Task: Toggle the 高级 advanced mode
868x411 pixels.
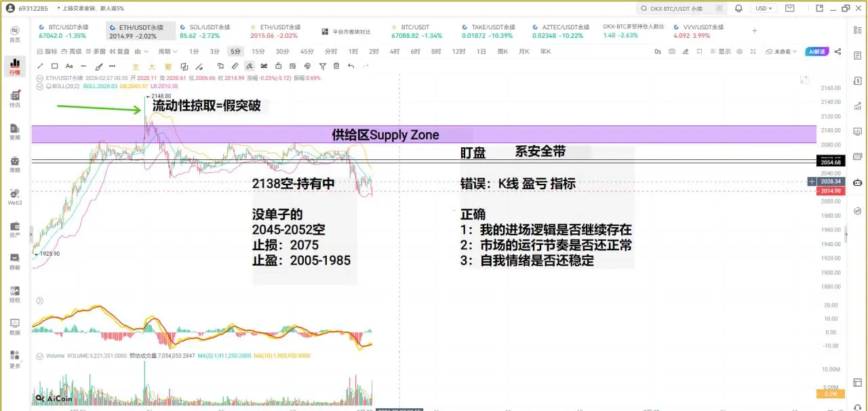Action: click(x=72, y=52)
